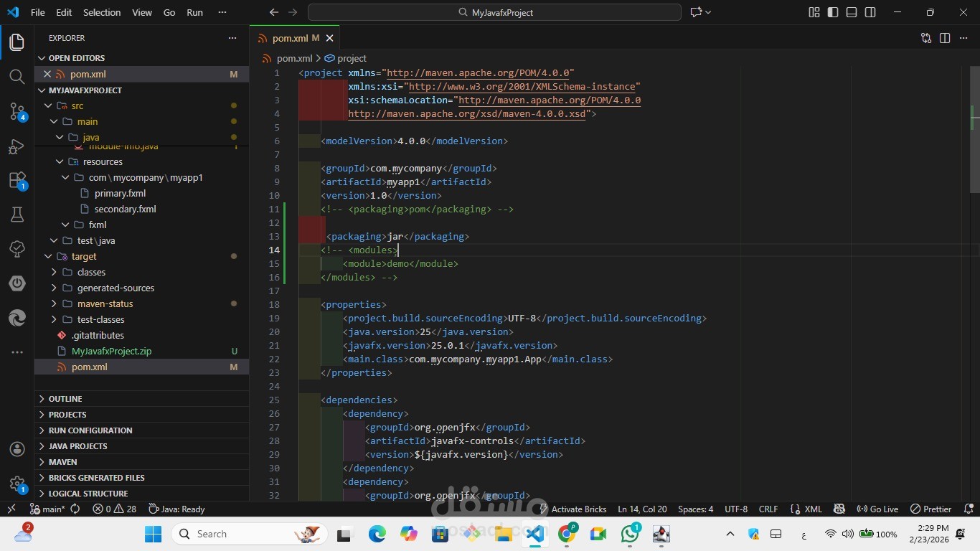
Task: Open the Selection menu
Action: tap(102, 12)
